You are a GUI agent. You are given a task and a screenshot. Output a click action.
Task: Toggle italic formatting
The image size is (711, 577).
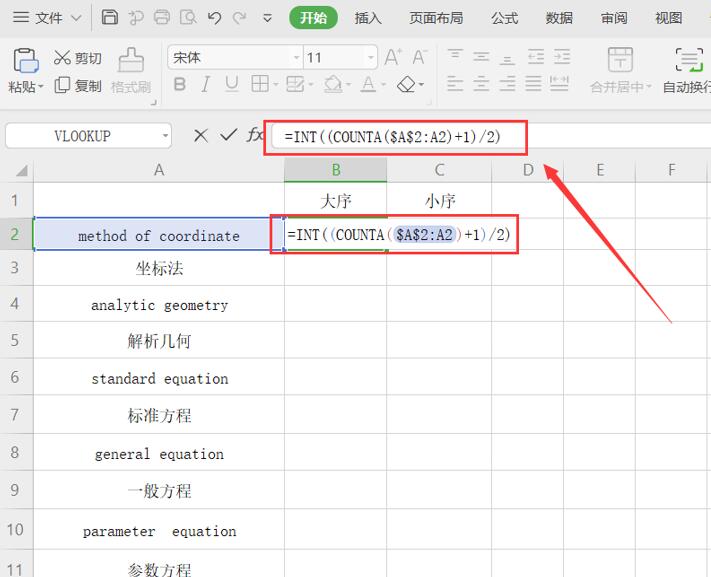pyautogui.click(x=205, y=84)
